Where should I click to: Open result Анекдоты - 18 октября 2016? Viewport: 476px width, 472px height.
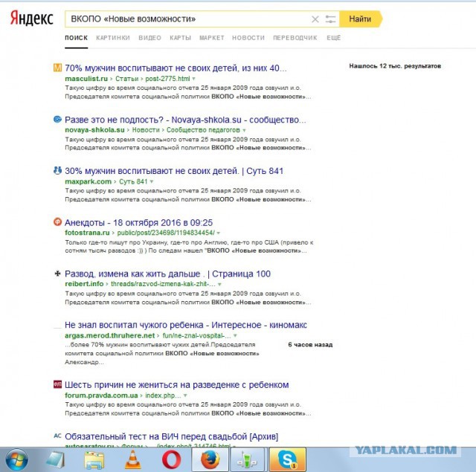[x=139, y=223]
